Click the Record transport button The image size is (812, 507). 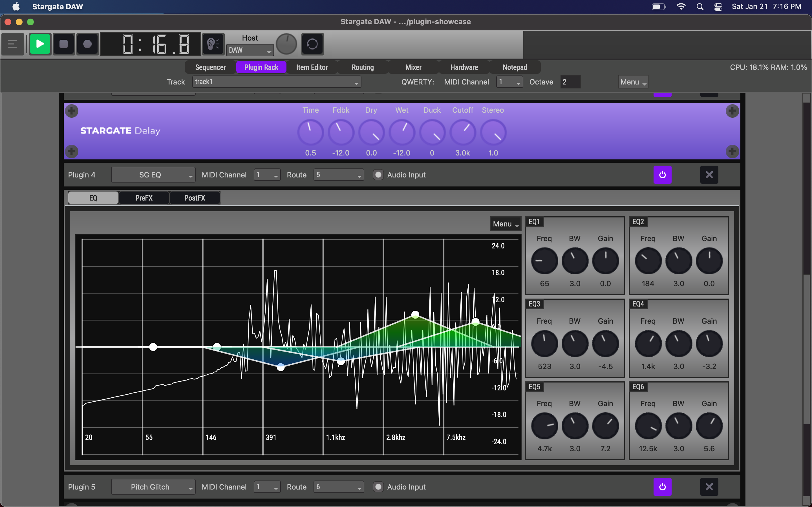pyautogui.click(x=87, y=44)
